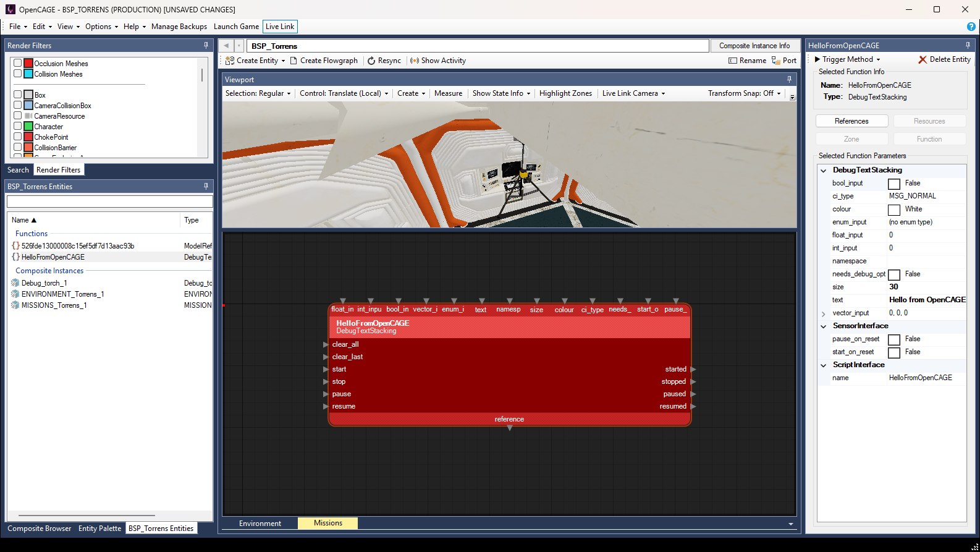This screenshot has height=552, width=980.
Task: Click the started output pin arrow on node
Action: pos(693,369)
